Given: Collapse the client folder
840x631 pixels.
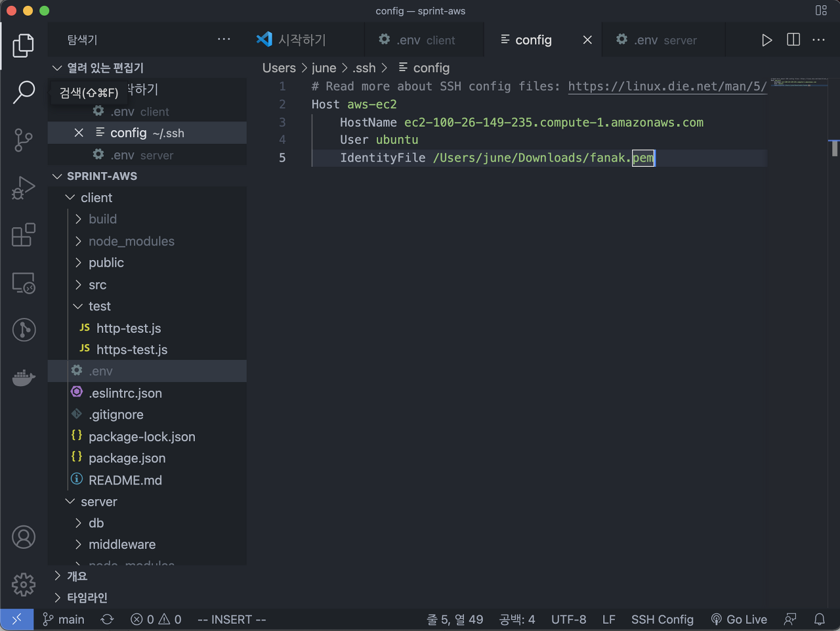Looking at the screenshot, I should click(x=148, y=198).
